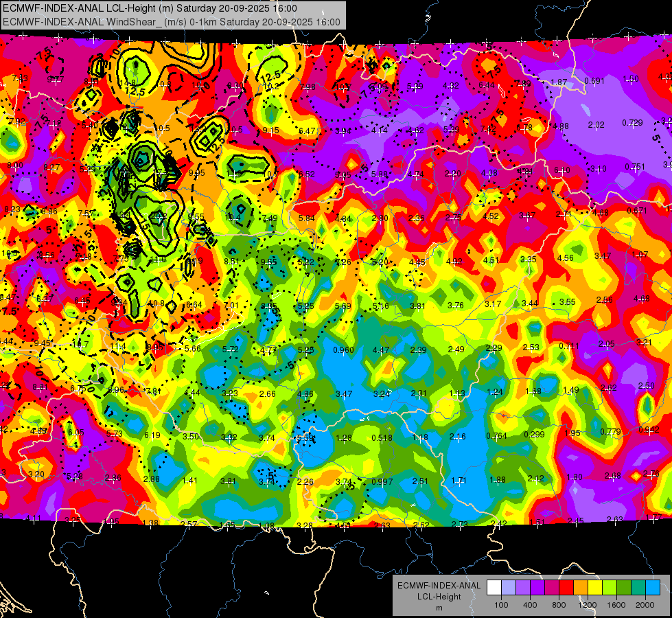
Task: Click the map value 2.29
Action: point(494,348)
